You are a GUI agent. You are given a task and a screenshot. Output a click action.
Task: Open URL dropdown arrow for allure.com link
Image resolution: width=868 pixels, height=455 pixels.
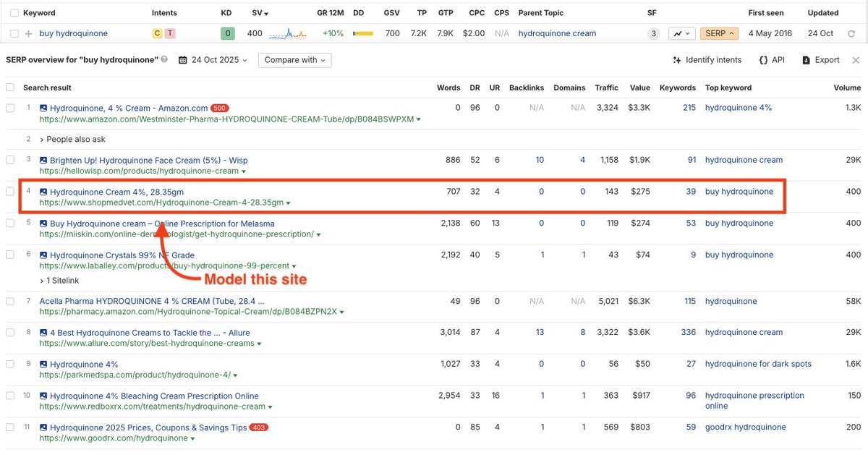(x=260, y=344)
